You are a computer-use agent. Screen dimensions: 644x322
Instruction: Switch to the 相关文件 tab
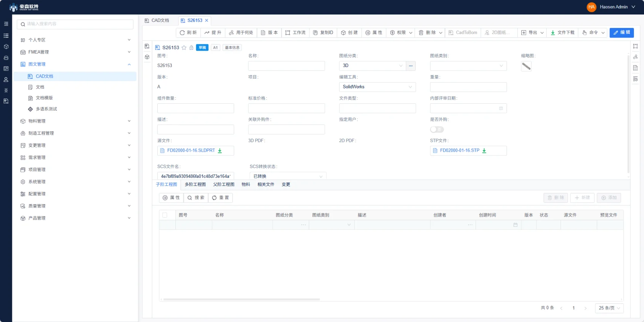[266, 184]
